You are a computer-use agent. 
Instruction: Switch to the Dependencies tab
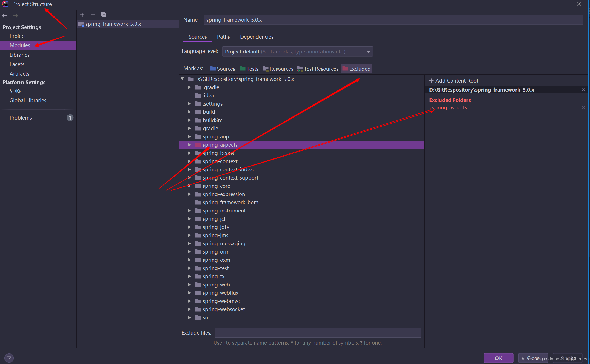point(256,37)
